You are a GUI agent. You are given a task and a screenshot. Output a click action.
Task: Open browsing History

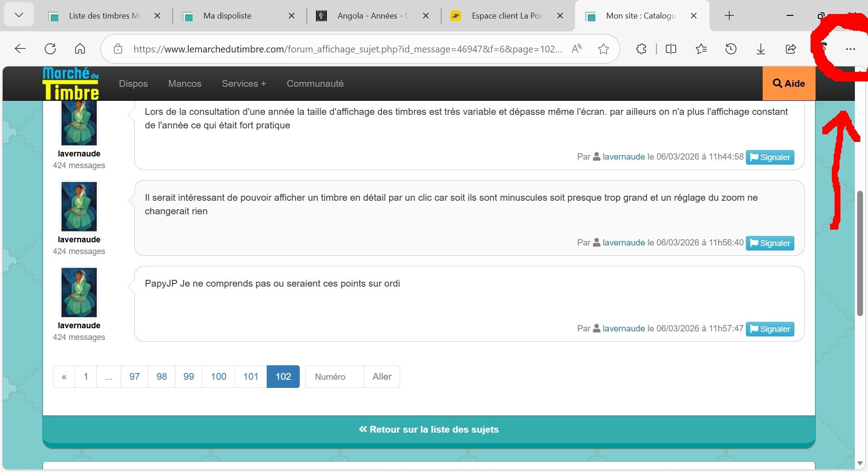click(731, 49)
